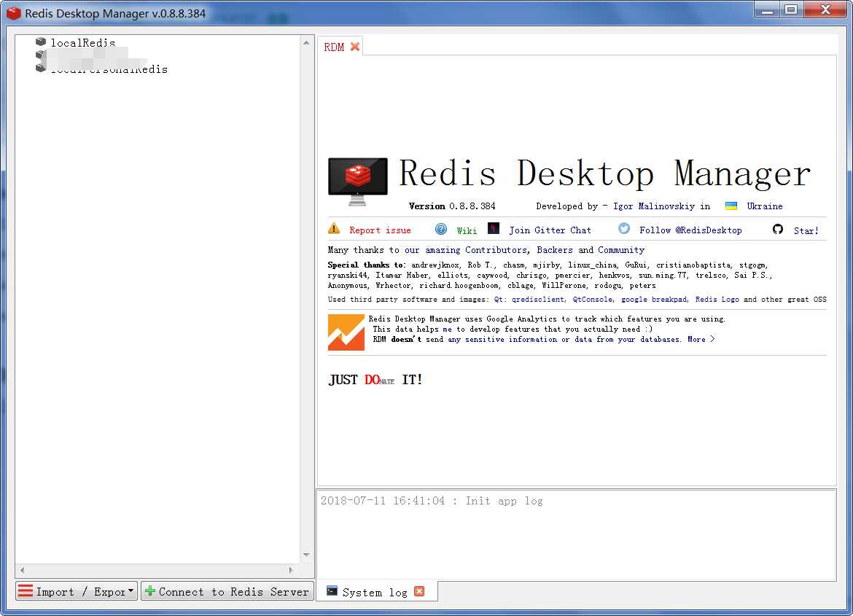Click the GitHub octocat icon
The image size is (853, 616).
pyautogui.click(x=778, y=229)
